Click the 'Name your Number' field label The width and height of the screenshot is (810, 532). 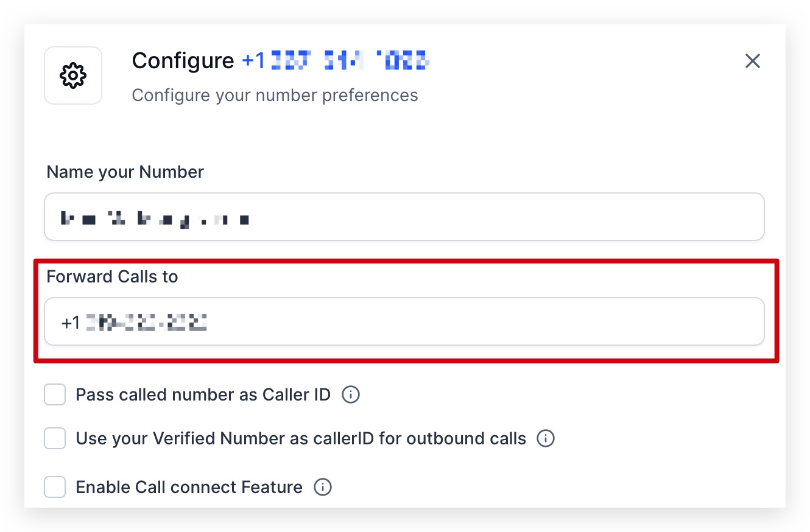tap(125, 172)
